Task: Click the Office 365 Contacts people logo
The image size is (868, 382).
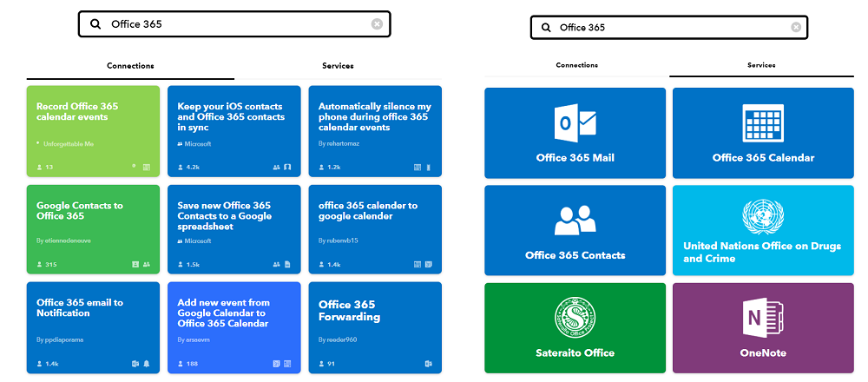Action: coord(575,220)
